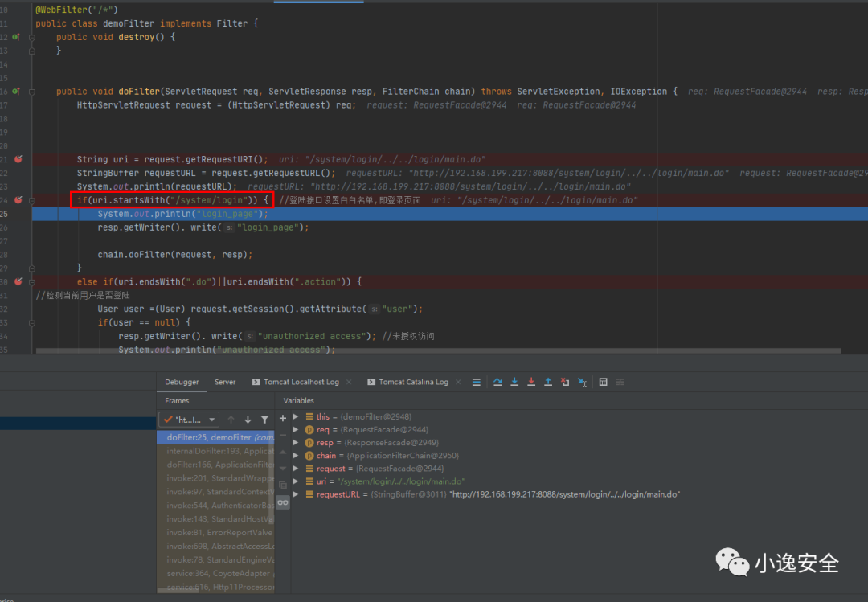The width and height of the screenshot is (868, 602).
Task: Collapse else-if fold at line 30
Action: click(32, 282)
